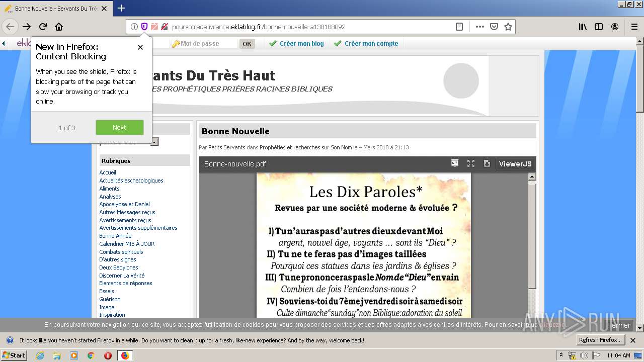
Task: Click Next in Content Blocking tour
Action: 119,127
